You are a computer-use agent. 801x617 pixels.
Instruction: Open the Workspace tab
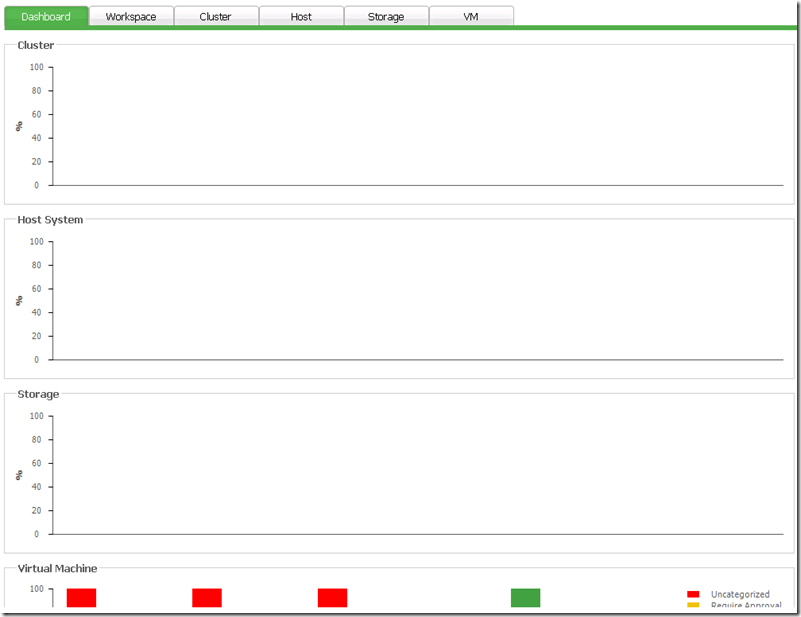click(x=131, y=16)
